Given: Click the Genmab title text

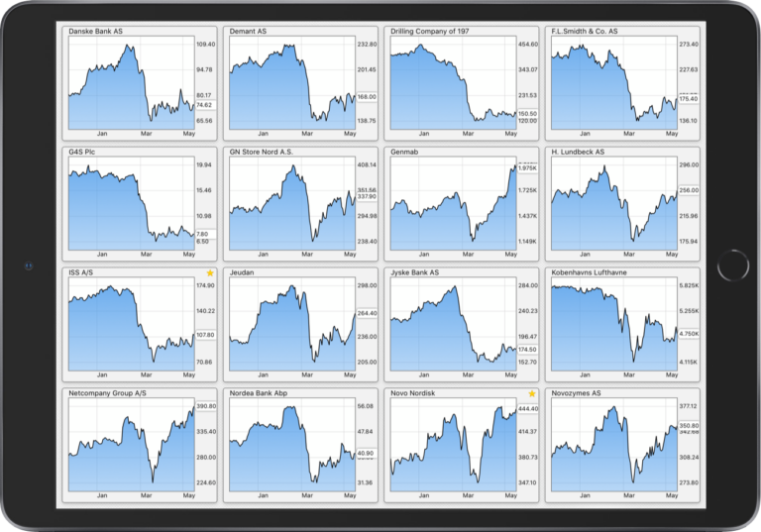Looking at the screenshot, I should [404, 152].
